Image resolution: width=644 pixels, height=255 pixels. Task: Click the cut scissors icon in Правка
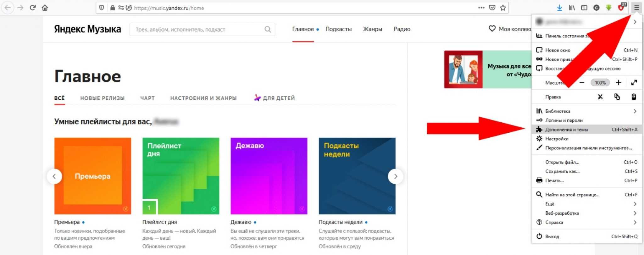[x=600, y=97]
